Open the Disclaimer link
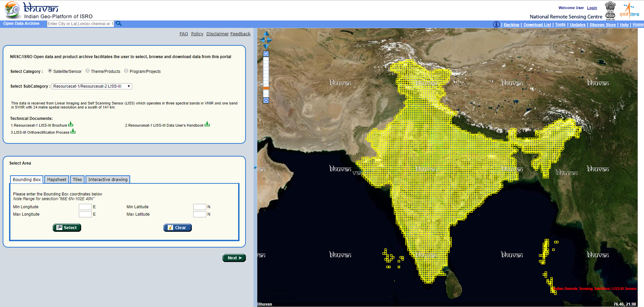 (x=218, y=34)
